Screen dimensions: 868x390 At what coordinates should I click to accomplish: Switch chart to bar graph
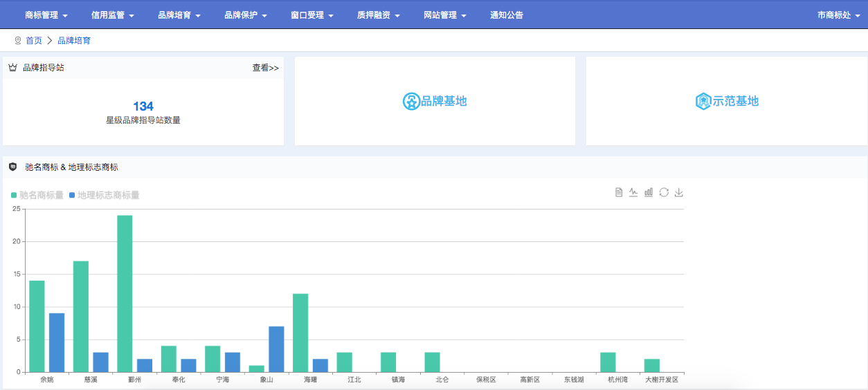tap(649, 192)
